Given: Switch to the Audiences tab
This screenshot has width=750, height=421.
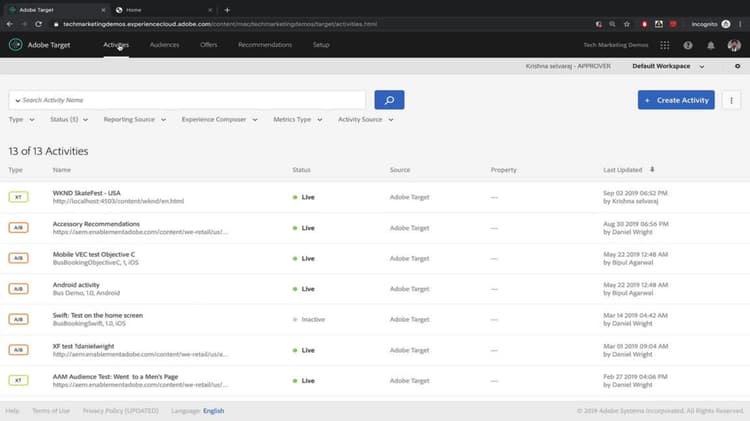Looking at the screenshot, I should point(165,44).
